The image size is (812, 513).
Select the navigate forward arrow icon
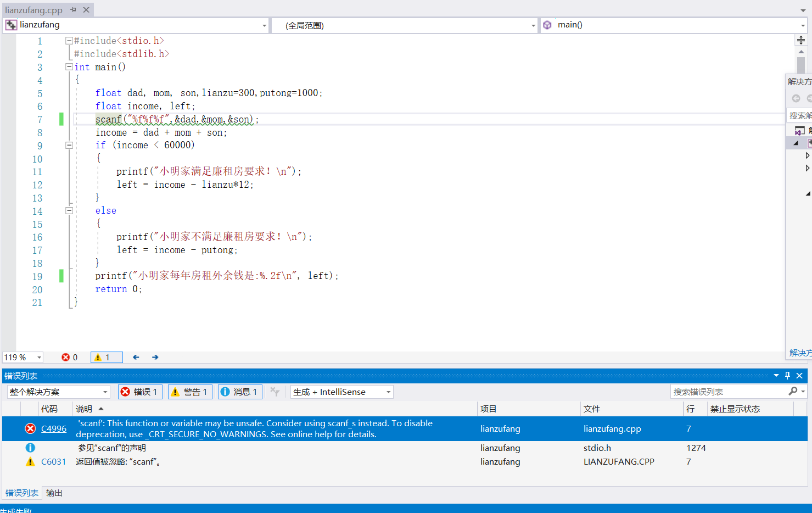point(154,357)
